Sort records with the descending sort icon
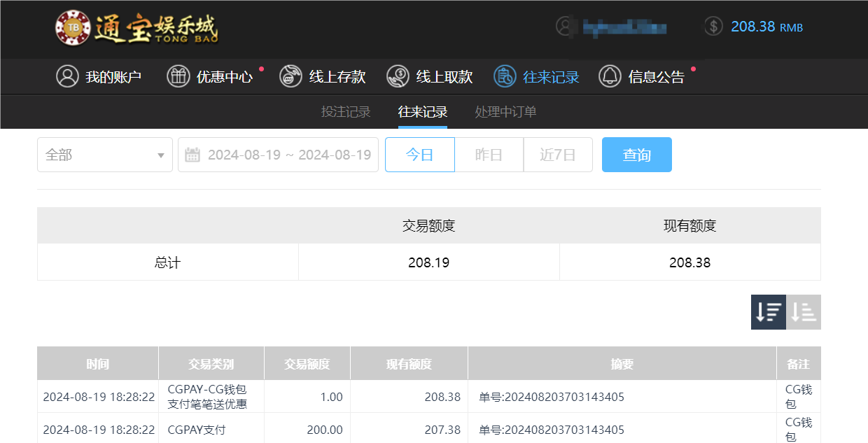 [768, 312]
